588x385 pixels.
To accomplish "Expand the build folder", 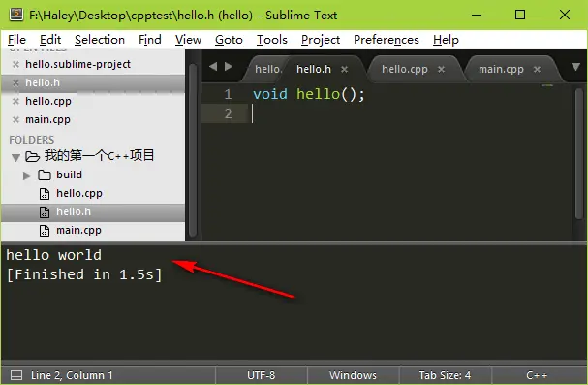I will coord(27,176).
